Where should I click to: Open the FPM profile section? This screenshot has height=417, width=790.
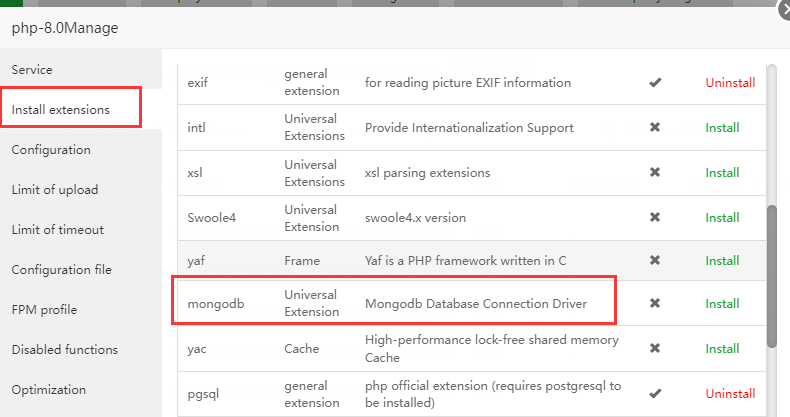click(44, 310)
